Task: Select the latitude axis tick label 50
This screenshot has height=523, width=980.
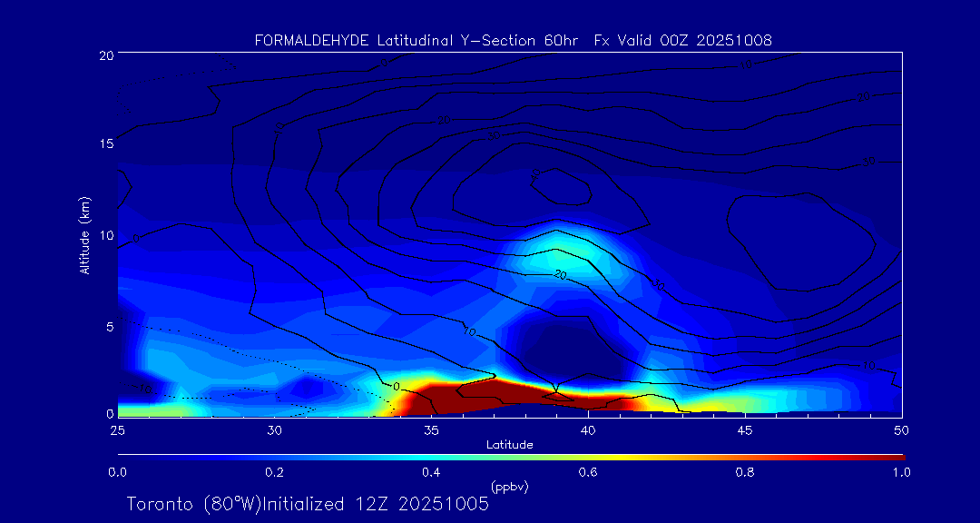Action: pos(902,430)
